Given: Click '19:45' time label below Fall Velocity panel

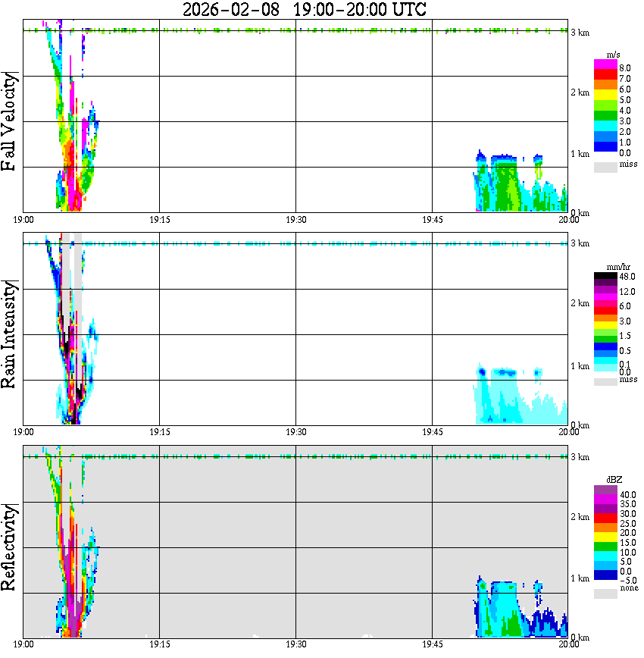Looking at the screenshot, I should click(x=433, y=220).
